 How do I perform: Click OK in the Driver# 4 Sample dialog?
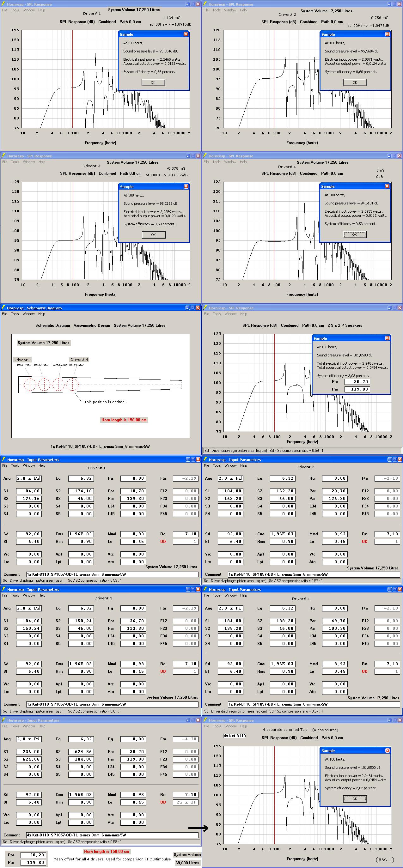[354, 234]
